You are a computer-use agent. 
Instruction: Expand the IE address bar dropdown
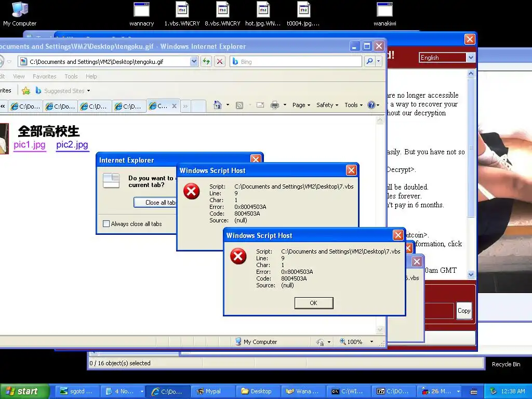194,61
